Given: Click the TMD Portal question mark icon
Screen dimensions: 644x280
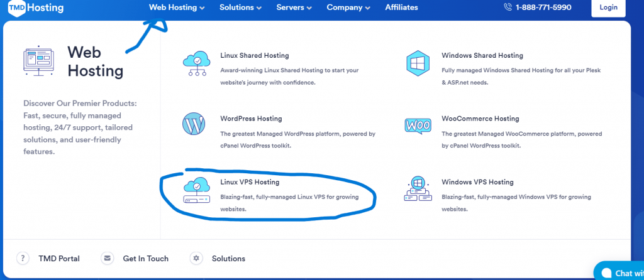Looking at the screenshot, I should (x=23, y=258).
